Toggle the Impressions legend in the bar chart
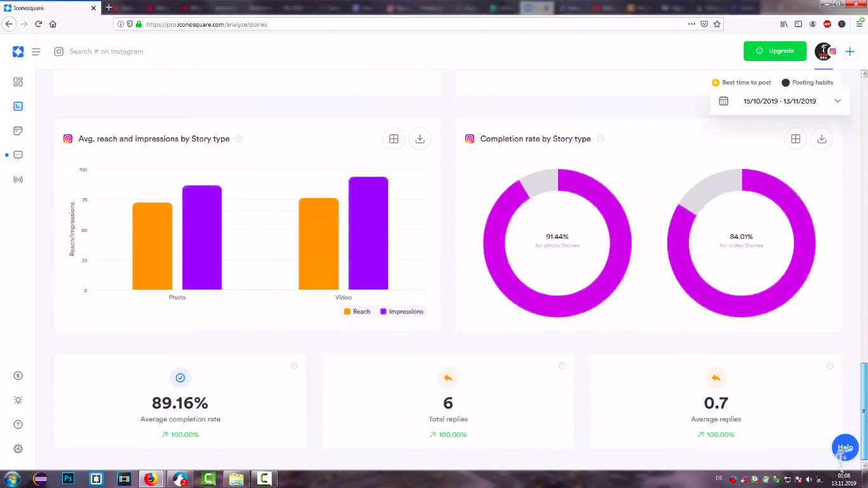Image resolution: width=868 pixels, height=488 pixels. coord(401,311)
